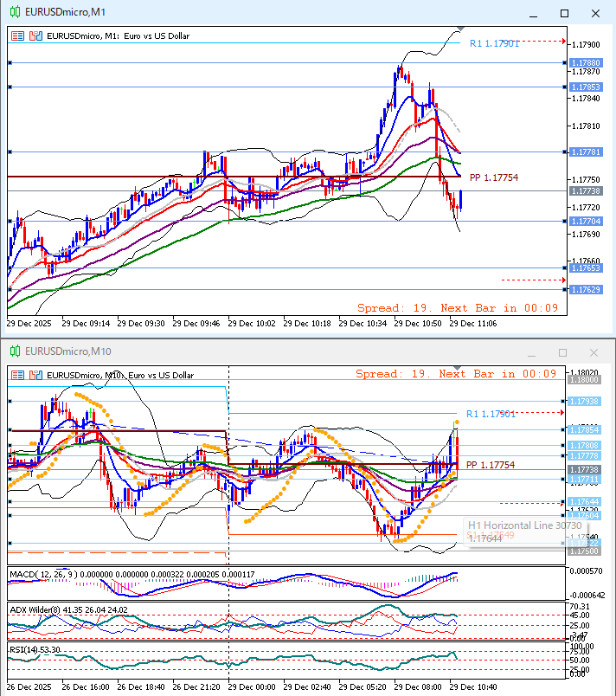Click the PP 1.17754 pivot label in M1

[493, 177]
